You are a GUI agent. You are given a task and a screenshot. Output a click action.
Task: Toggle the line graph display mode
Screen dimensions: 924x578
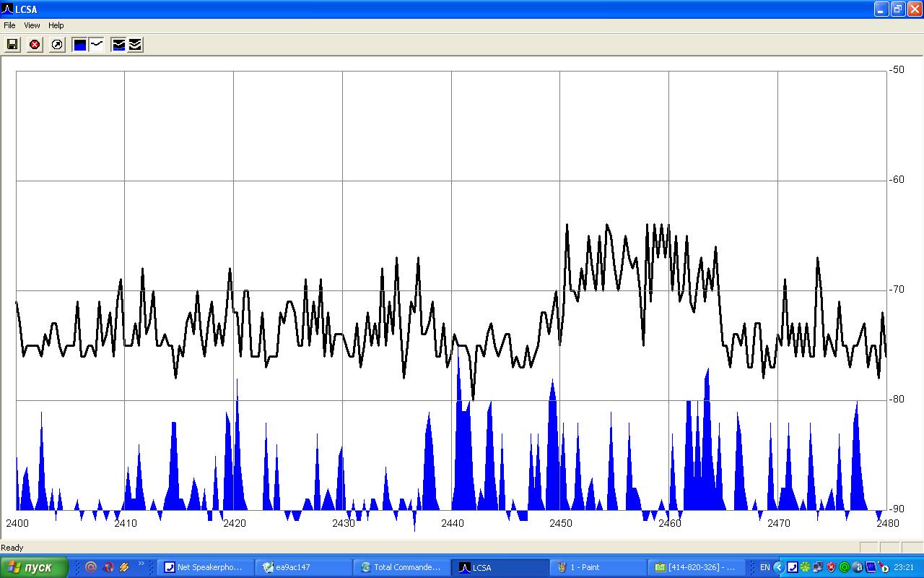pos(96,45)
